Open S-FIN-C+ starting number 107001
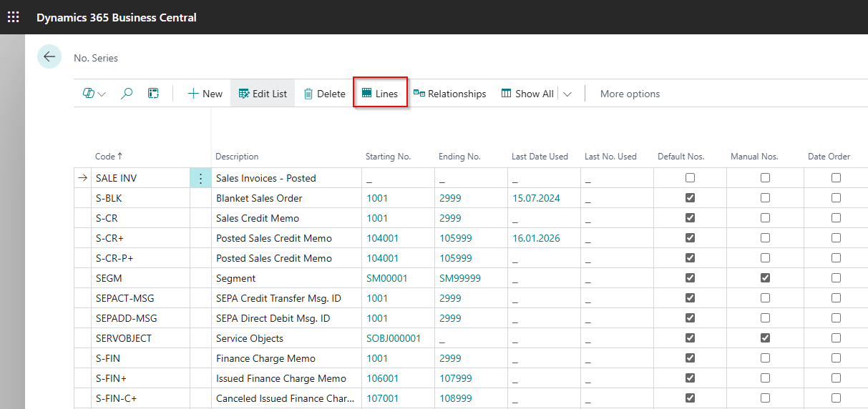Screen dimensions: 868x409 pos(383,398)
